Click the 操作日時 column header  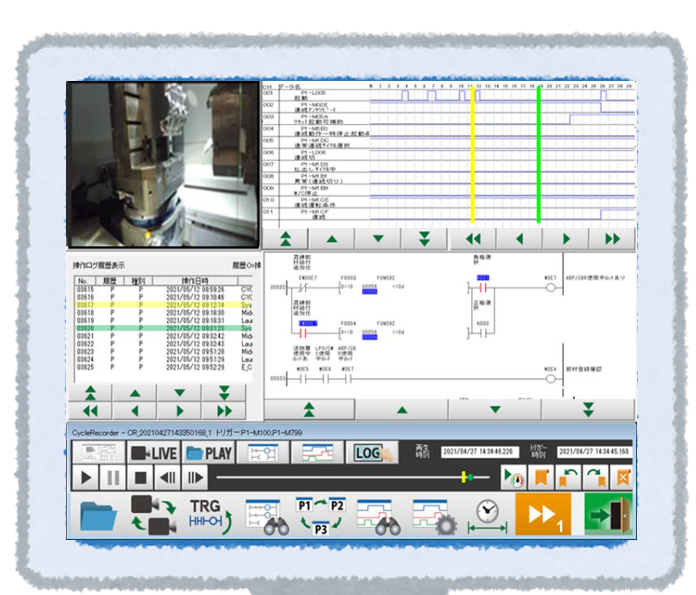click(x=195, y=281)
